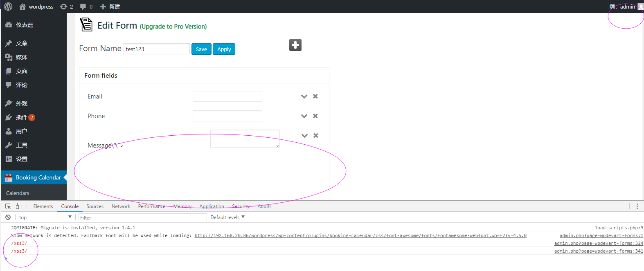Switch to the Audits tab

265,206
